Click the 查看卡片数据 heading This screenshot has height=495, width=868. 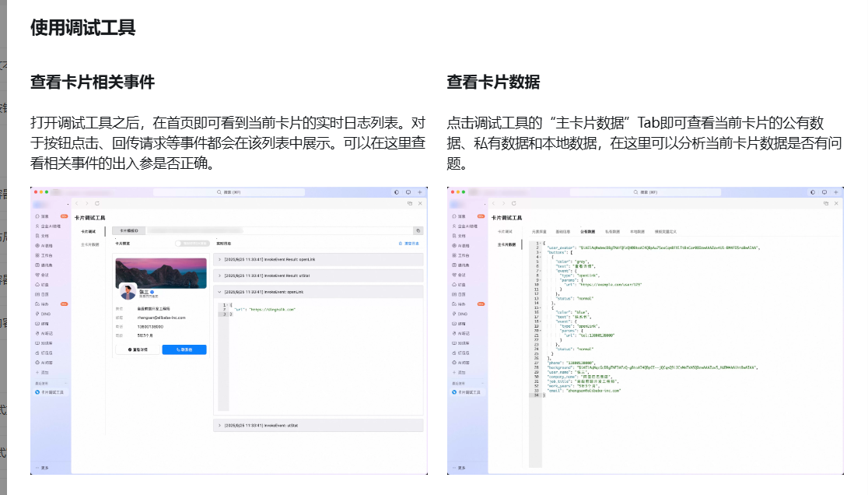(493, 82)
